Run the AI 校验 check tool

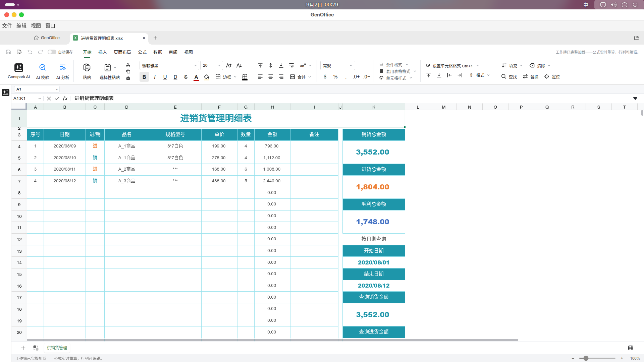tap(43, 71)
